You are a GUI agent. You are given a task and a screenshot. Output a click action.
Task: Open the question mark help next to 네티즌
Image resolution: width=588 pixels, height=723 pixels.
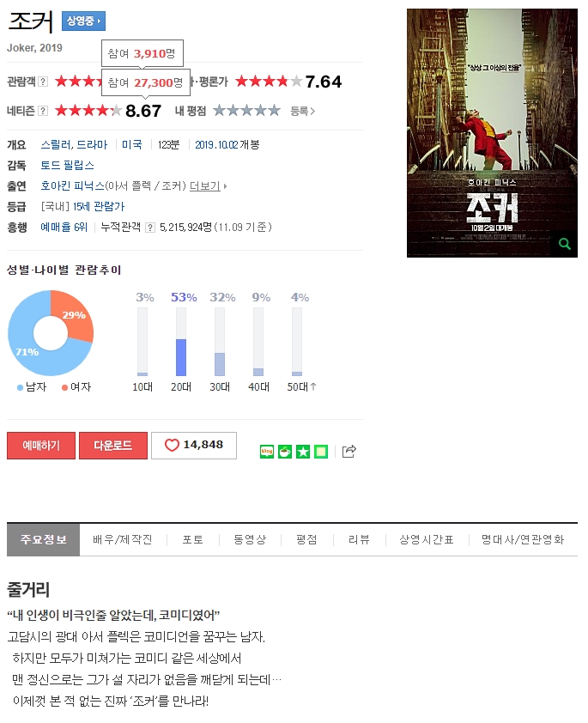[43, 111]
